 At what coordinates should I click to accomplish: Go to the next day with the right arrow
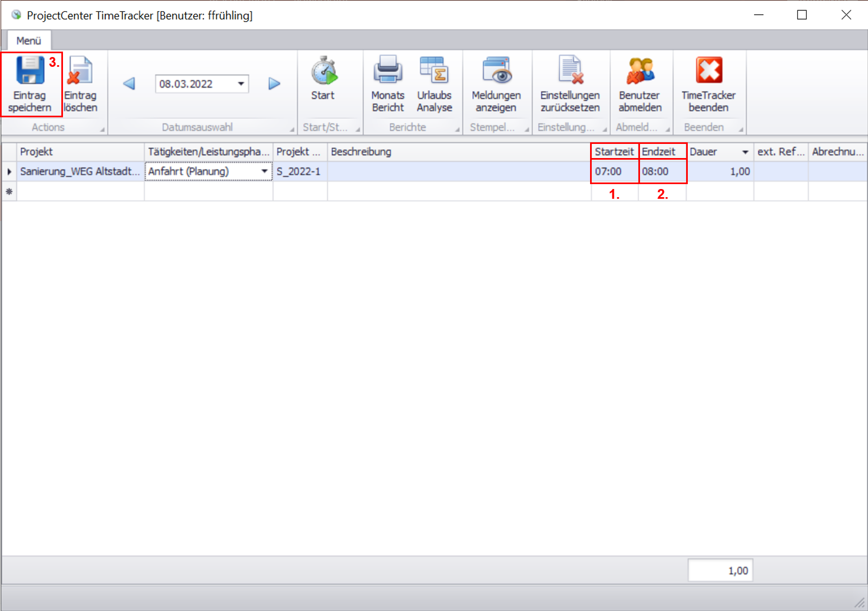(274, 84)
